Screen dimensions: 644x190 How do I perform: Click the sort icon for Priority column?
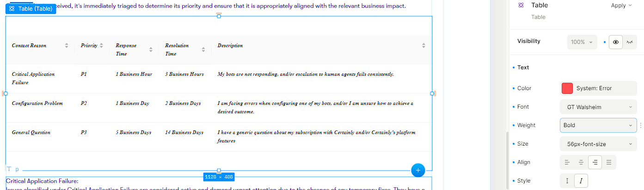[x=101, y=45]
